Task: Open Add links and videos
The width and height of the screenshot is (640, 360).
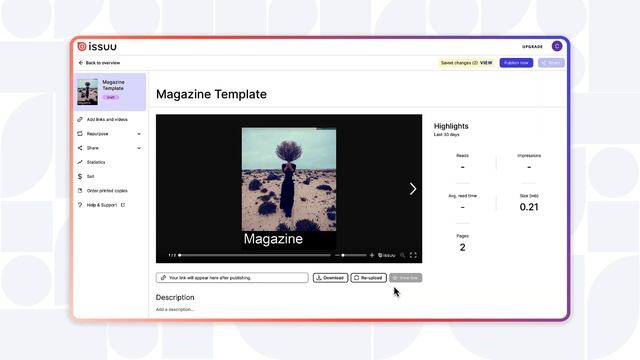Action: [107, 120]
